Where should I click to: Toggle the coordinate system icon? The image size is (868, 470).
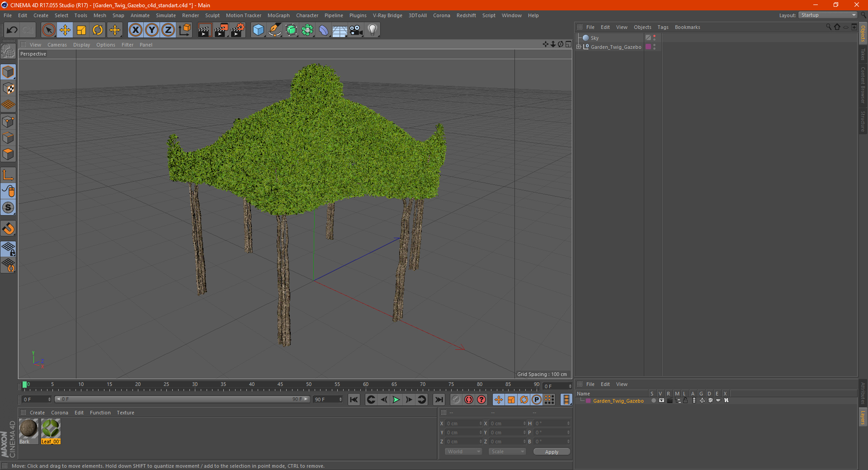tap(184, 30)
